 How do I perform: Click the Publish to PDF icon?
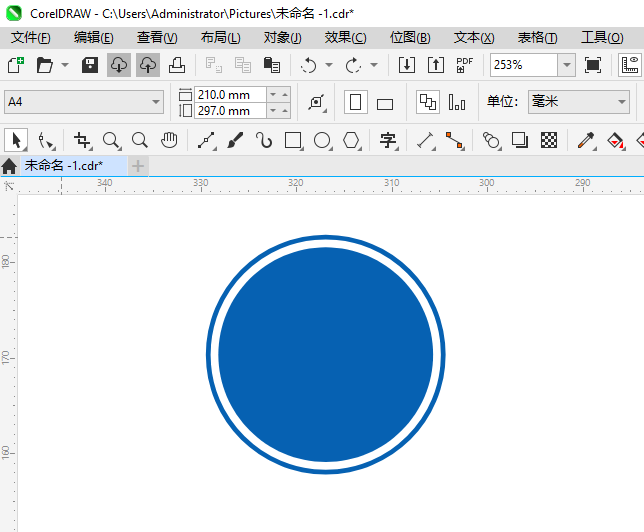pyautogui.click(x=465, y=65)
